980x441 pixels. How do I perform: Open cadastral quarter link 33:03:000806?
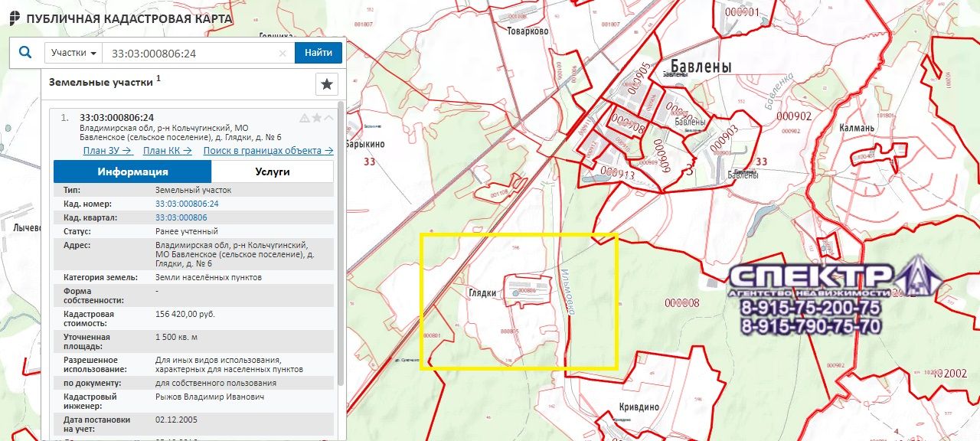tap(181, 217)
